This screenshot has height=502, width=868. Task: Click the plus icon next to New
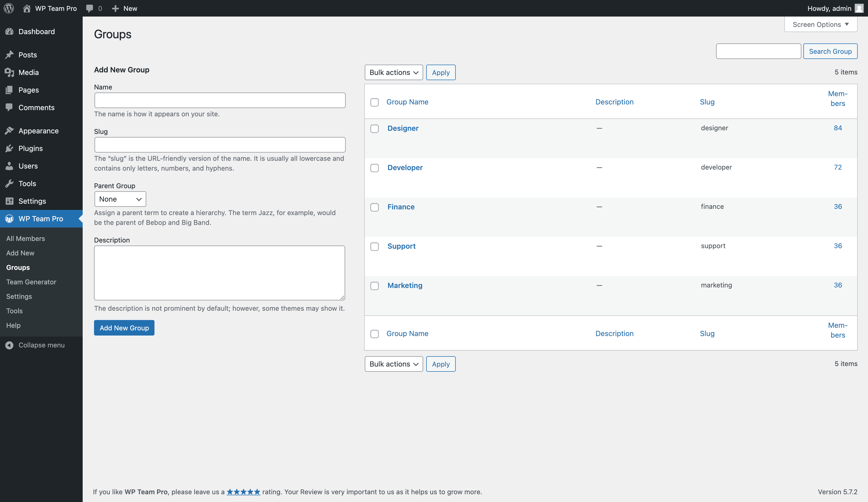(115, 8)
